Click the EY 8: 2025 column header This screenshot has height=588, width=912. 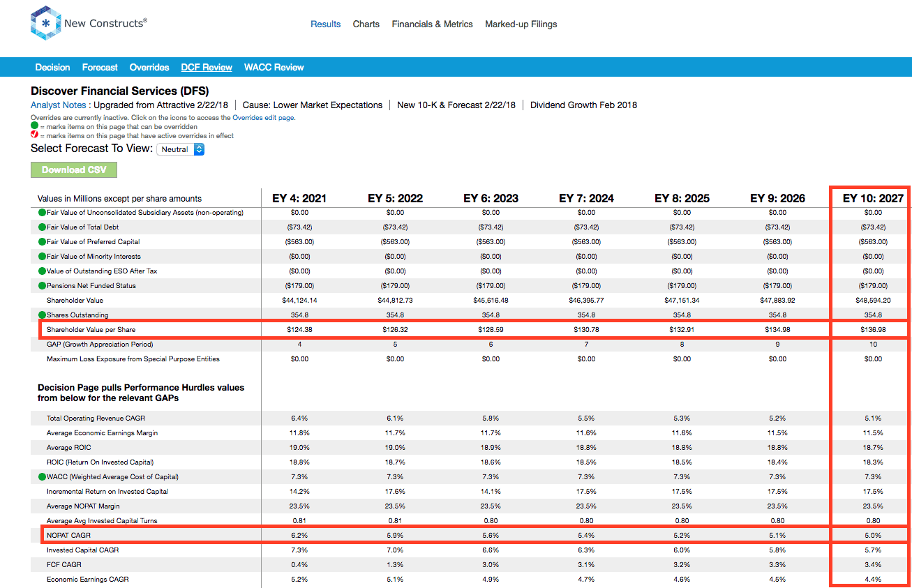(x=682, y=198)
